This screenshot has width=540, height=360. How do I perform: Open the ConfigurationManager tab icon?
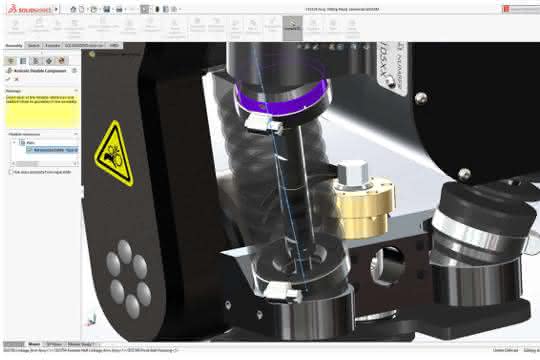click(x=36, y=61)
